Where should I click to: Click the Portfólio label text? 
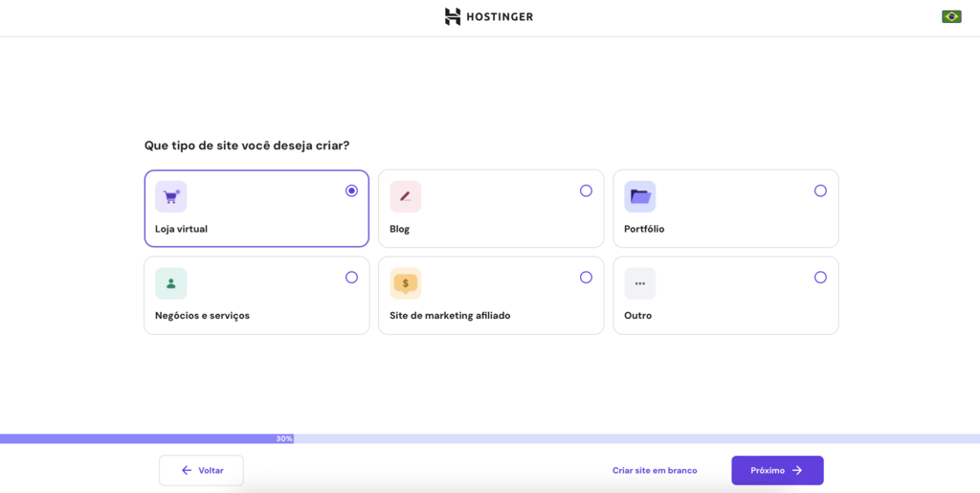(644, 230)
